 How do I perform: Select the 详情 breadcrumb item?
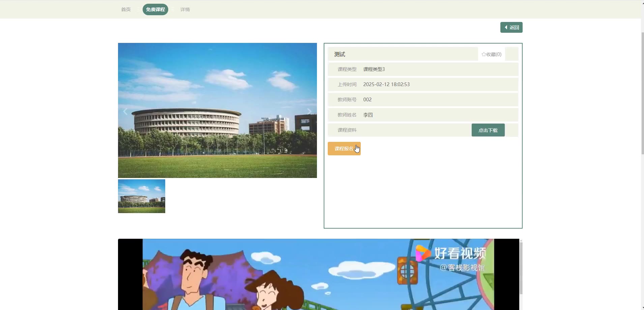pyautogui.click(x=185, y=9)
